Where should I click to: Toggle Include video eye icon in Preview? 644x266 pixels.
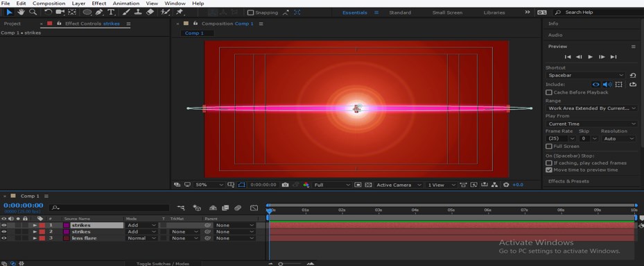click(x=595, y=85)
